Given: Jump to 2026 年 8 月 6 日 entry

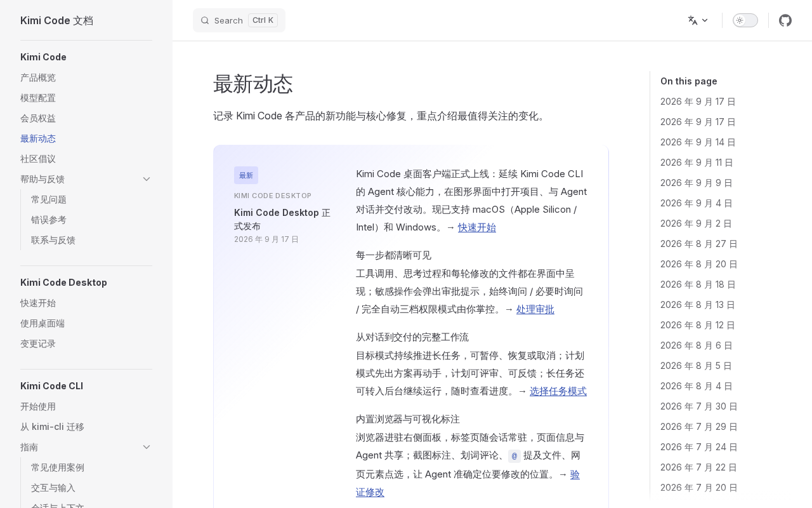Looking at the screenshot, I should pyautogui.click(x=697, y=345).
